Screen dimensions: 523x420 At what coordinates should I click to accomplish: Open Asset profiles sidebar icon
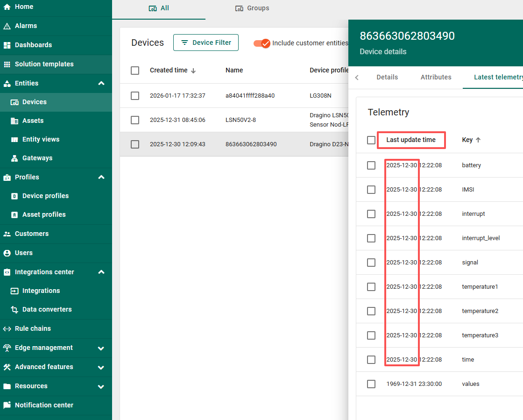point(14,215)
